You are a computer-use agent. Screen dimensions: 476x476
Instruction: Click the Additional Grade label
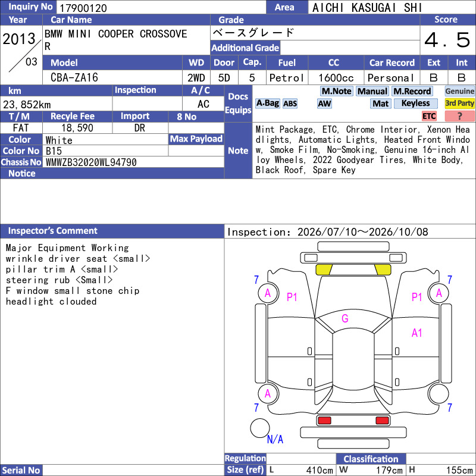245,48
